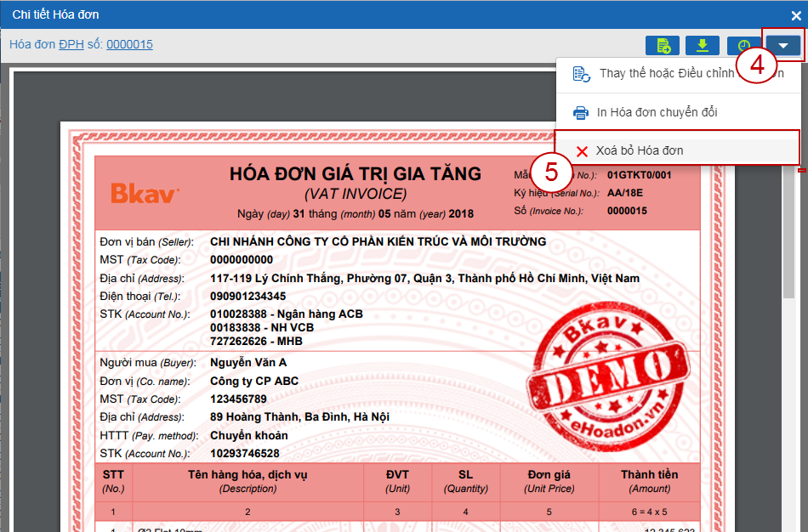Open invoice history via the clock icon

click(x=743, y=46)
